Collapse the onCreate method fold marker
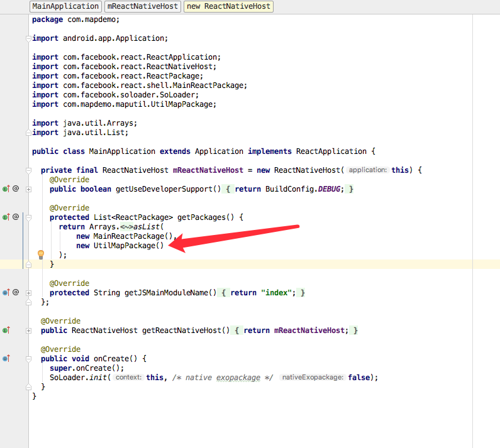Screen dimensions: 500x448 28,359
